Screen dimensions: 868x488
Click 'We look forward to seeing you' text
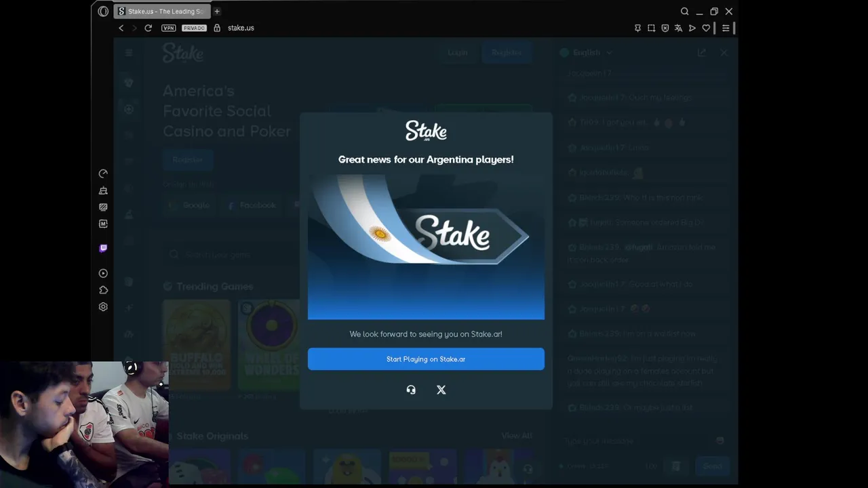[x=426, y=334]
